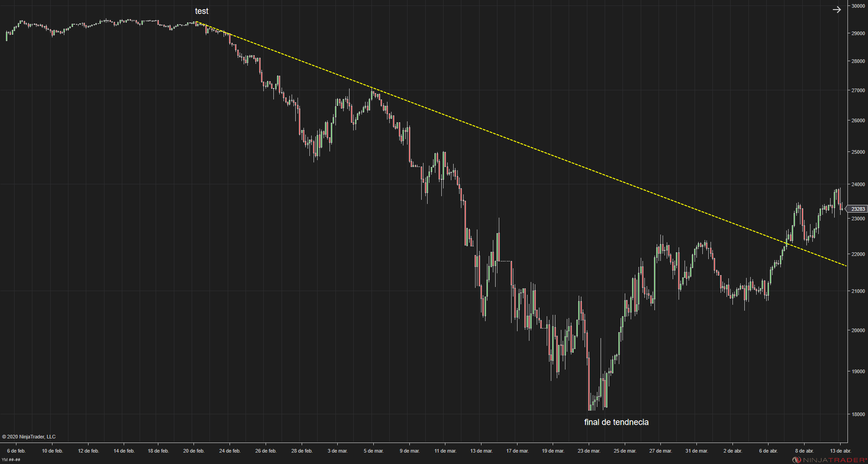Viewport: 868px width, 464px height.
Task: Click the 13 de mar. time axis label
Action: [x=481, y=451]
